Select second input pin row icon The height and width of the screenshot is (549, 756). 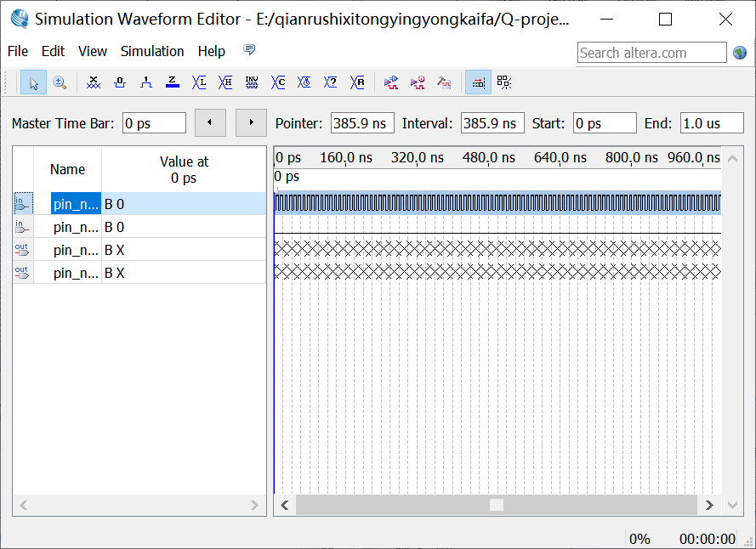click(x=23, y=227)
